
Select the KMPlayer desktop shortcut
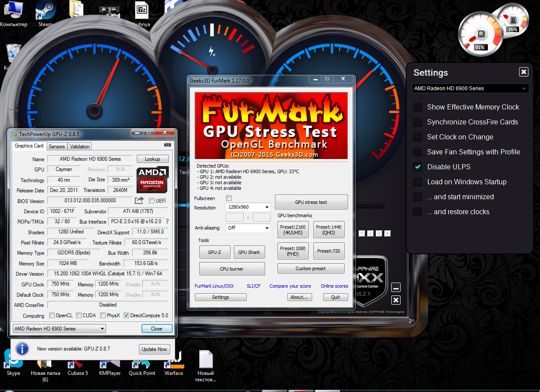point(110,368)
